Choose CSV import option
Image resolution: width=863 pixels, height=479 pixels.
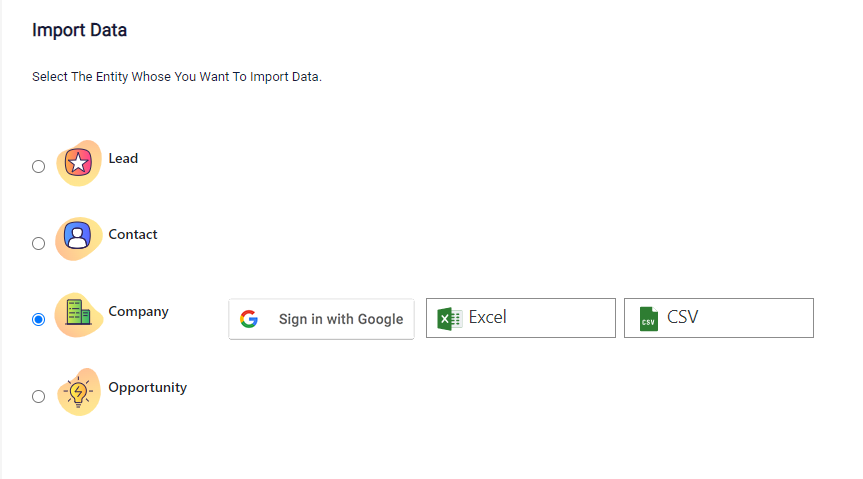[x=719, y=318]
